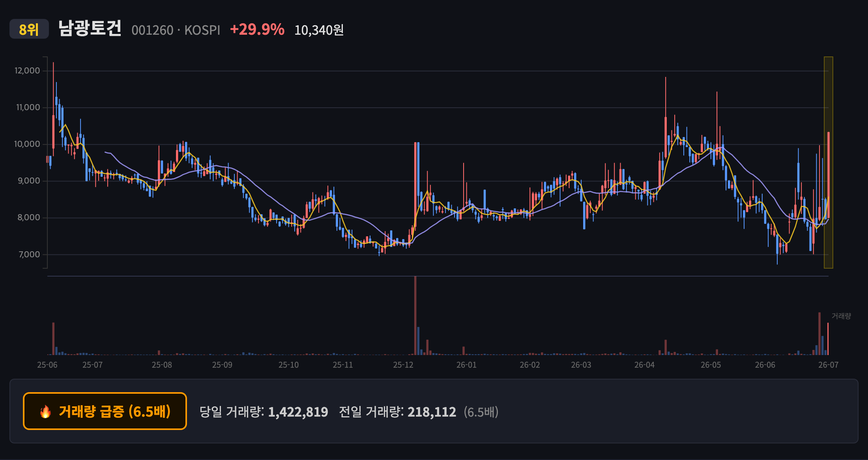Click the 11,000 price axis label

click(x=28, y=107)
